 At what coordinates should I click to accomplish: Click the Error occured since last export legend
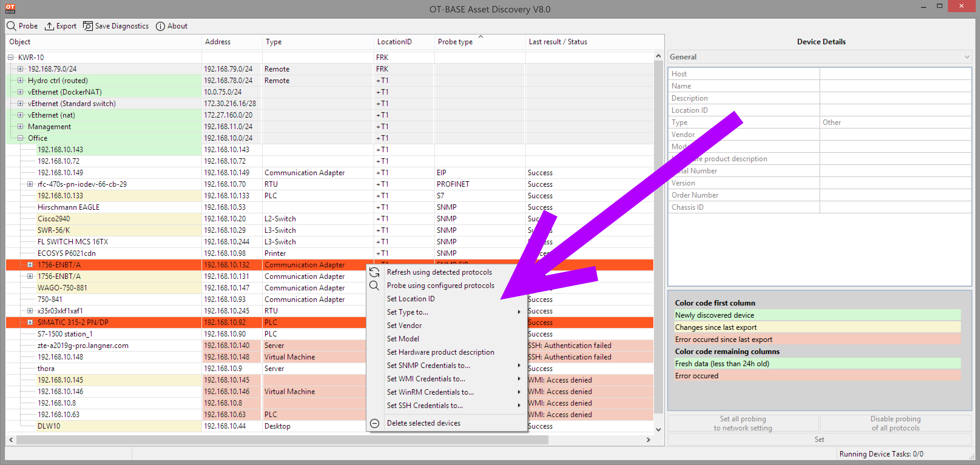pyautogui.click(x=817, y=340)
